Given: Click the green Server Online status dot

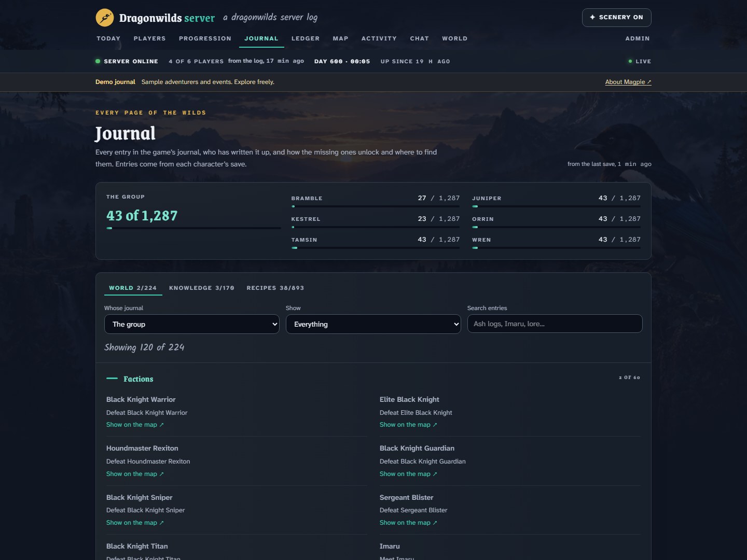Looking at the screenshot, I should point(98,61).
